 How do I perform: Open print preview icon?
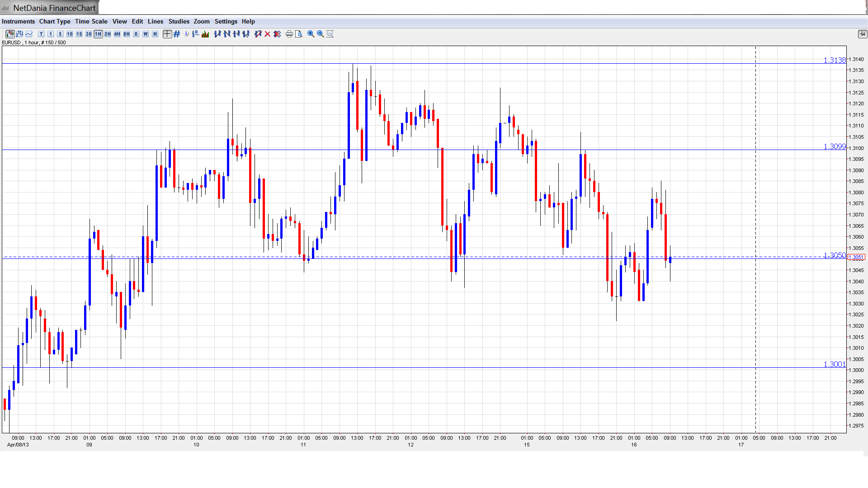298,34
